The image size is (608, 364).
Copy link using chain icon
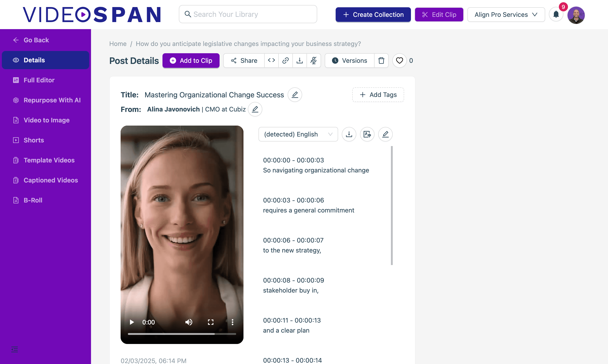tap(285, 60)
